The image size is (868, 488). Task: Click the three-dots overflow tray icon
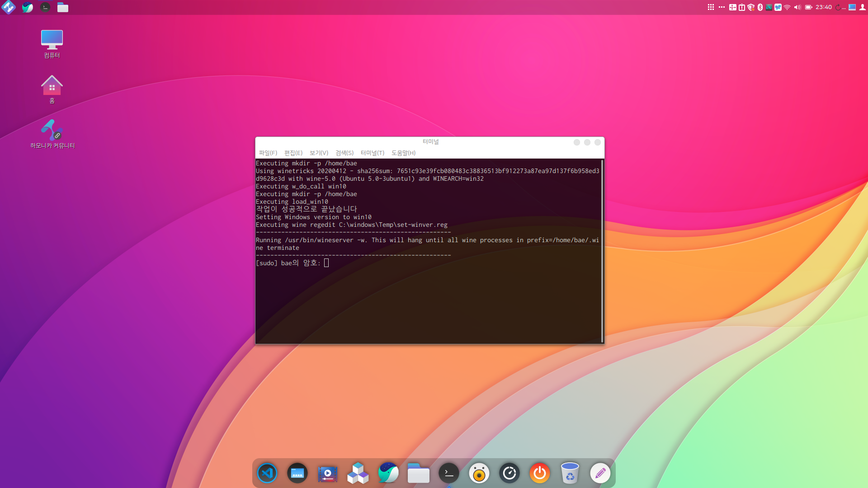coord(722,7)
